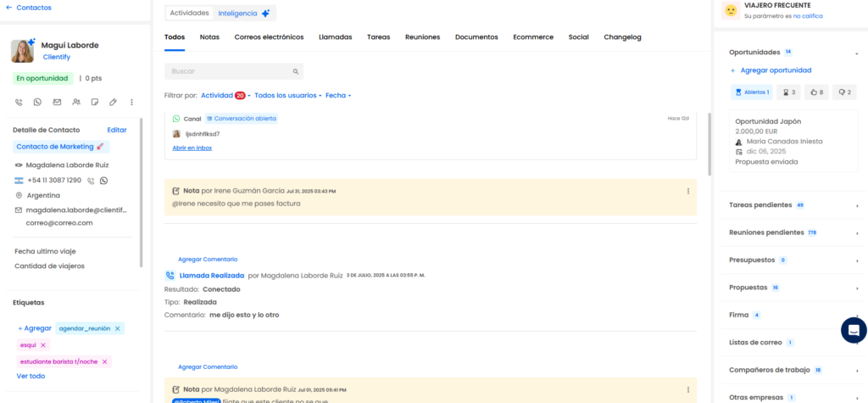Click Agregar to add a tag
868x403 pixels.
click(x=34, y=328)
